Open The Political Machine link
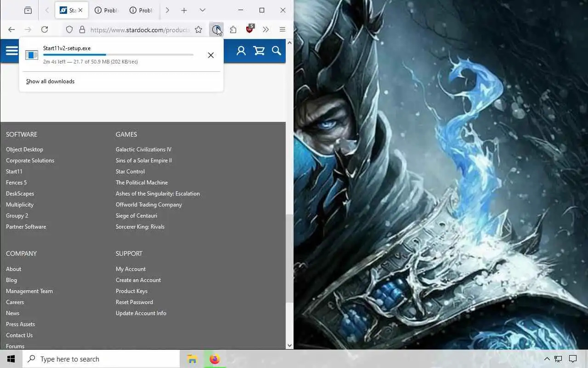Viewport: 588px width, 368px height. pyautogui.click(x=141, y=183)
